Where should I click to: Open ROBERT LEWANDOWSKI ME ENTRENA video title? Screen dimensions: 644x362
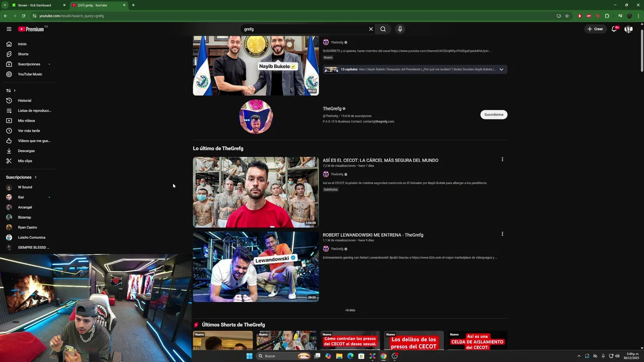(x=373, y=235)
